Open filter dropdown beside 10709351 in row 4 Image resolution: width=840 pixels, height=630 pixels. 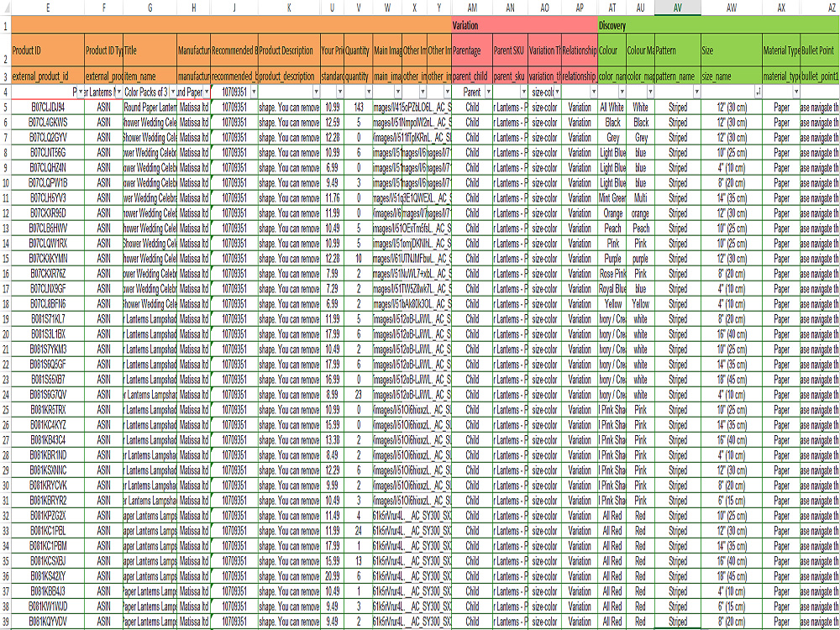[254, 92]
